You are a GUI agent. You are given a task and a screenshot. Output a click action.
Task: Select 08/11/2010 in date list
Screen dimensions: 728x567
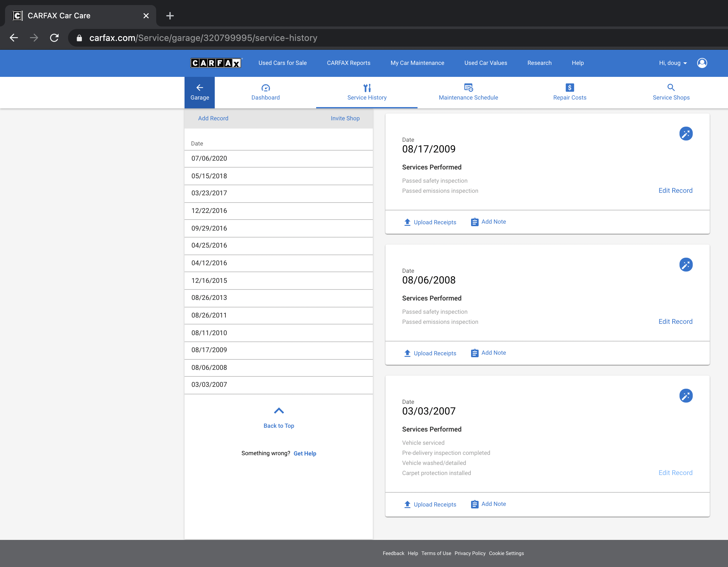pos(279,333)
